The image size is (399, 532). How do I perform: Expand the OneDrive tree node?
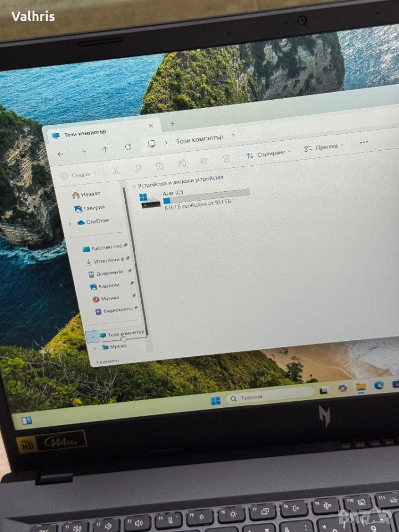(70, 223)
